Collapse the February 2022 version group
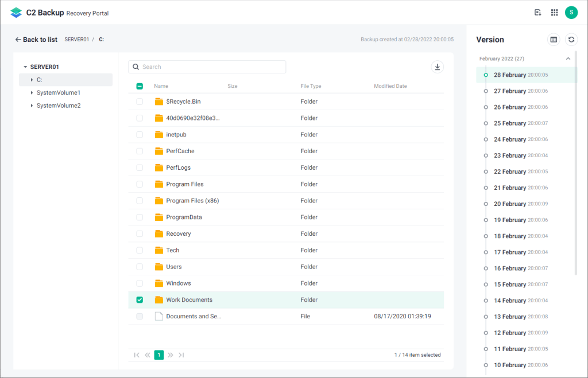Image resolution: width=588 pixels, height=378 pixels. [x=568, y=59]
